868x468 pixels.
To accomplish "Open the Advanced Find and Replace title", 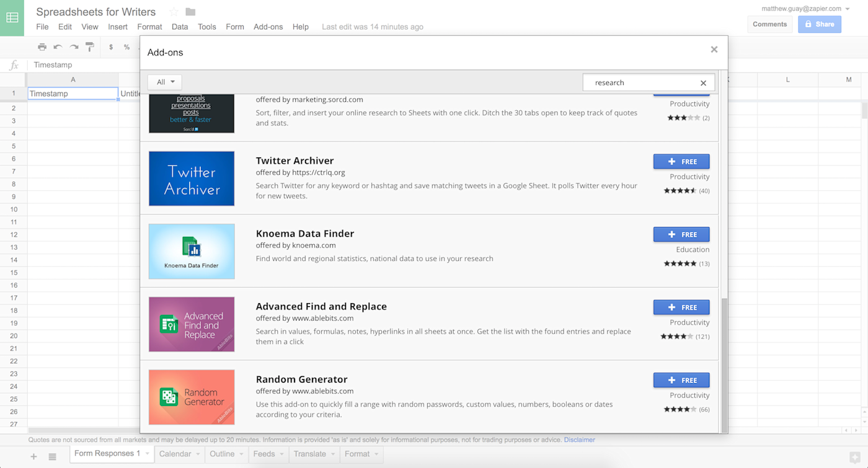I will (321, 306).
